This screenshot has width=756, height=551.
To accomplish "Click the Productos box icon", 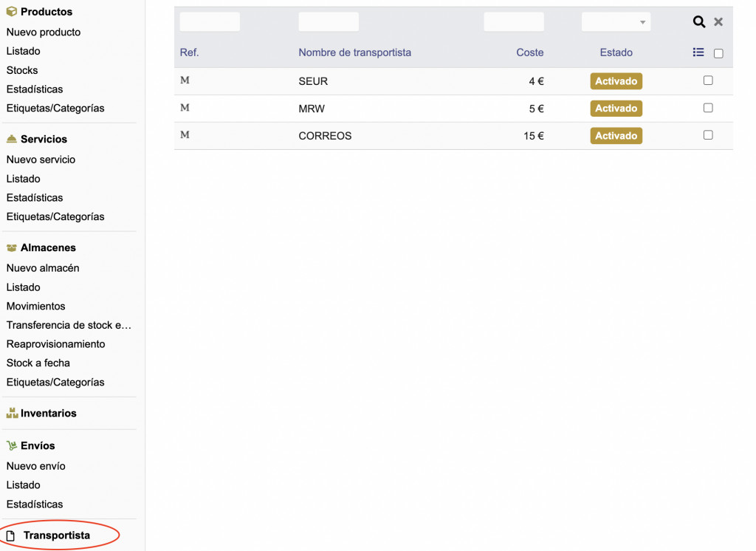I will tap(12, 12).
